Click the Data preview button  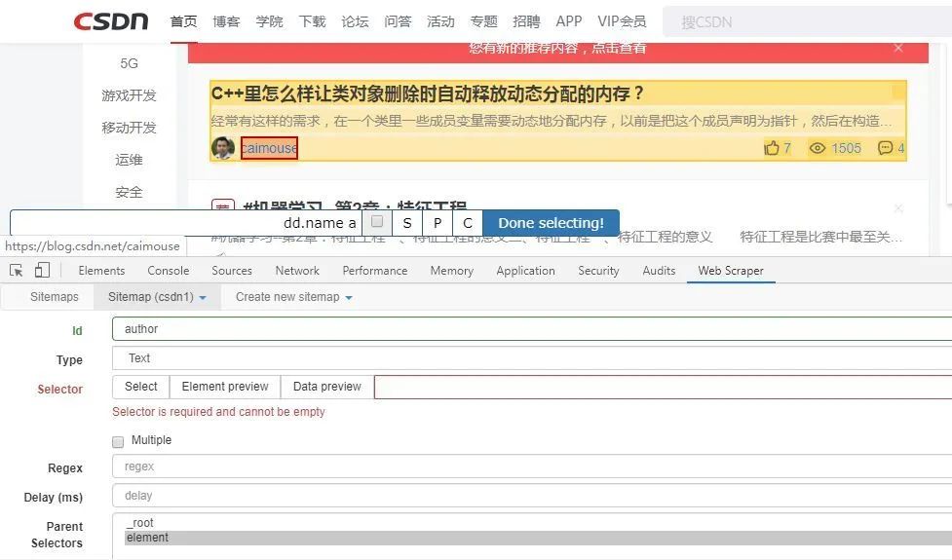327,387
